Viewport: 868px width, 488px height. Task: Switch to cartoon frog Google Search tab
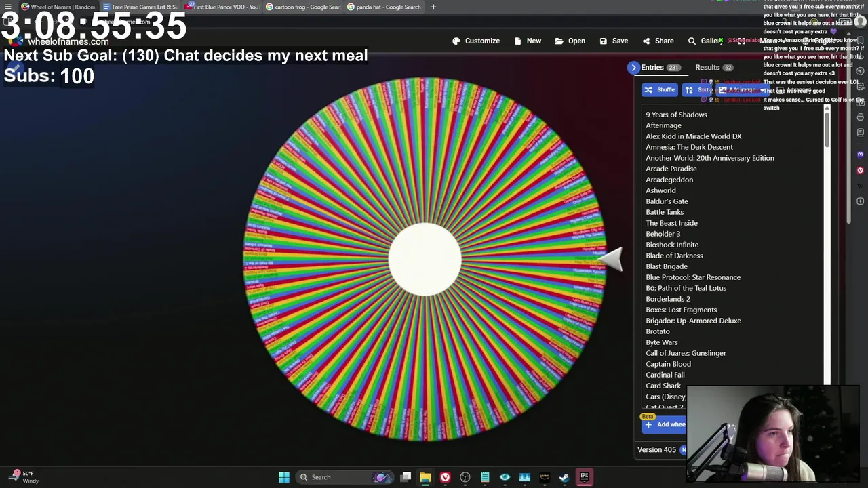(x=303, y=7)
